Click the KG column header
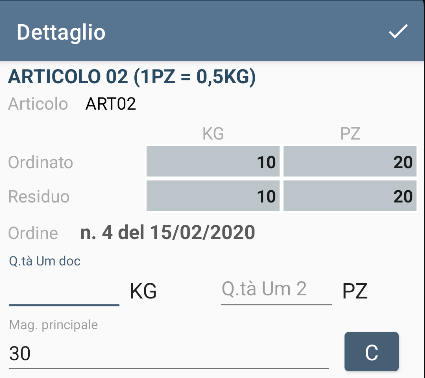The image size is (425, 378). pyautogui.click(x=213, y=134)
